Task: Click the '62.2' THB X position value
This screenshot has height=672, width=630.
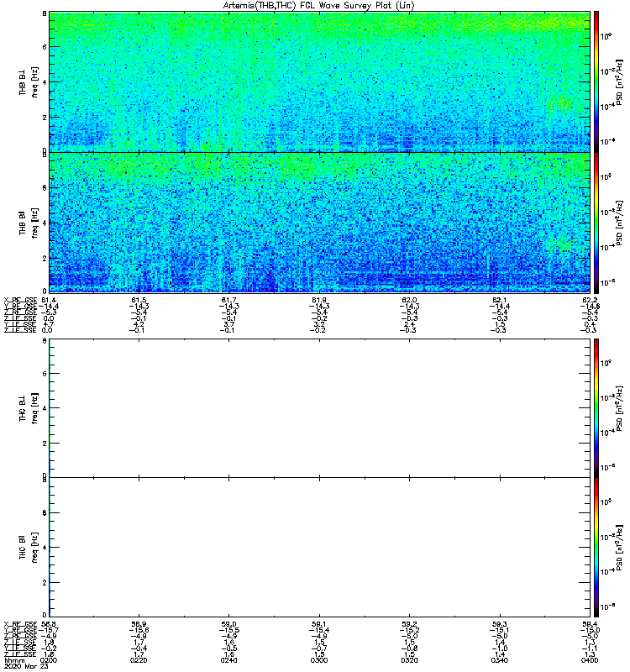Action: coord(591,300)
